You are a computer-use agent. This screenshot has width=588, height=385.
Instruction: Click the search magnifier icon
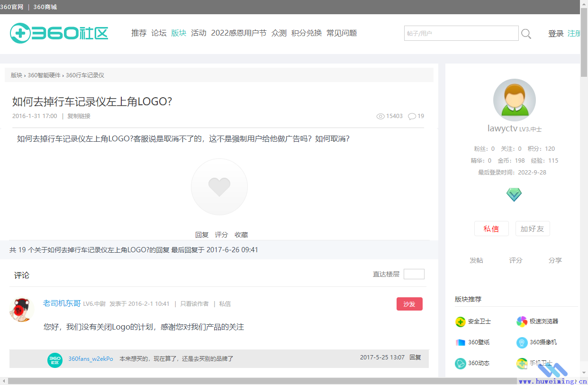click(526, 34)
